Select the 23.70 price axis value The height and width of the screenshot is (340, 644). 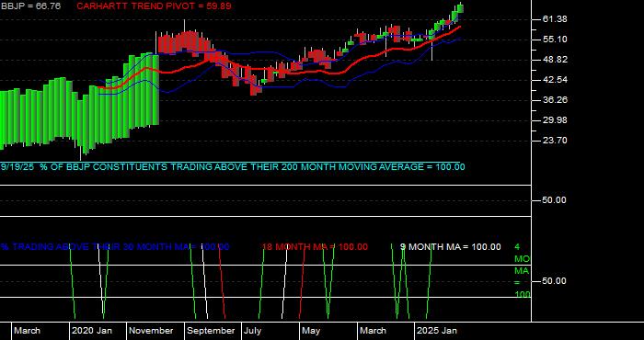[555, 141]
